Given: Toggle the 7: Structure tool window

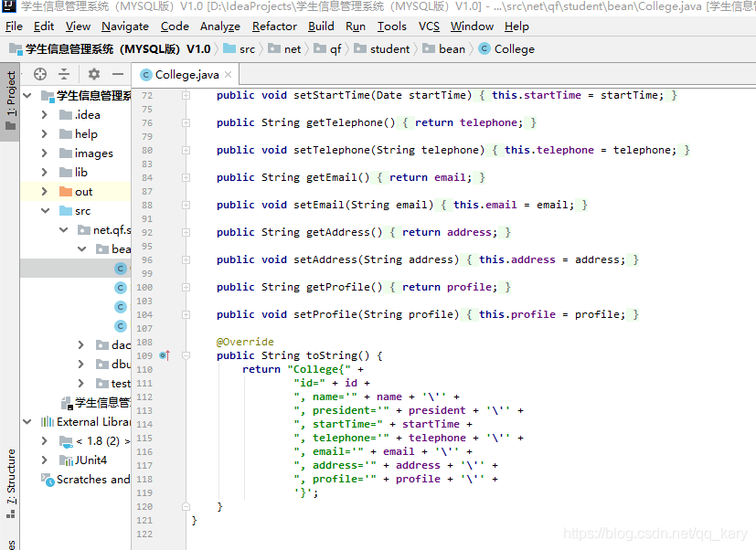Looking at the screenshot, I should coord(10,483).
